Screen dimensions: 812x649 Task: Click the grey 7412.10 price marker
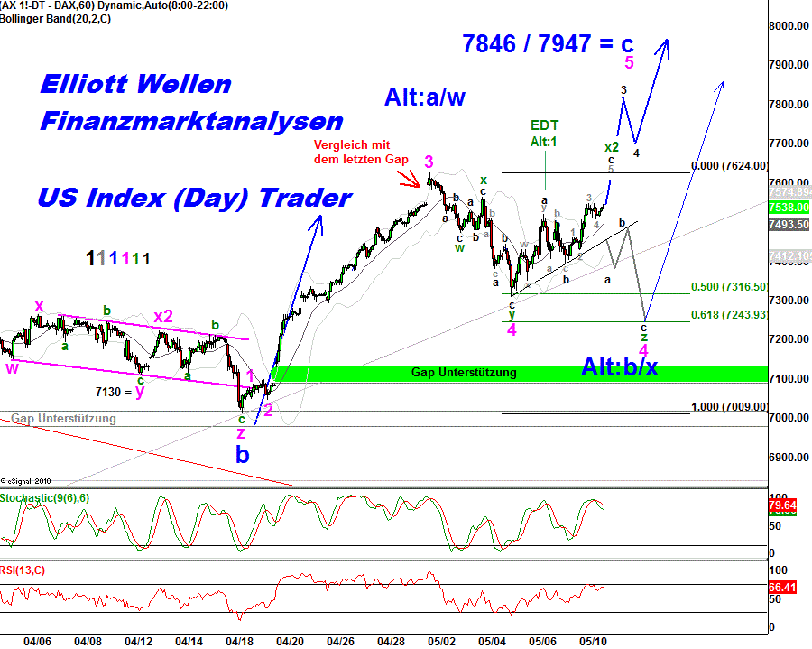point(787,258)
